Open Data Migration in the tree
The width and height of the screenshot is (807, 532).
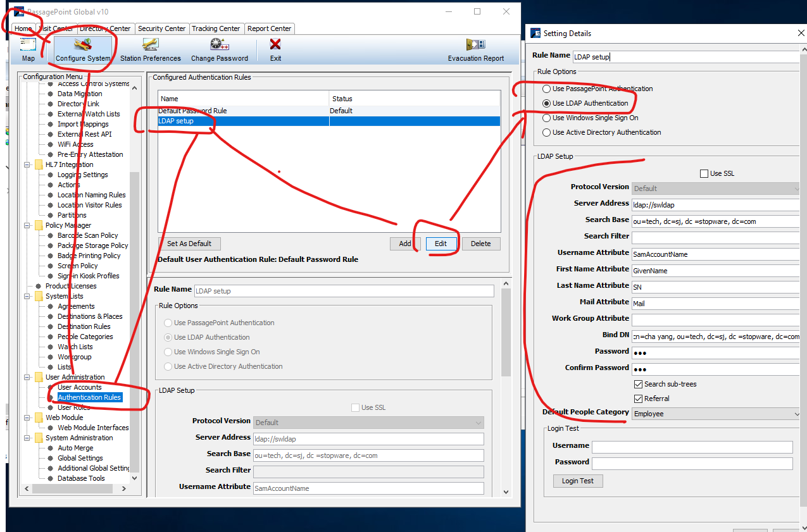point(80,94)
